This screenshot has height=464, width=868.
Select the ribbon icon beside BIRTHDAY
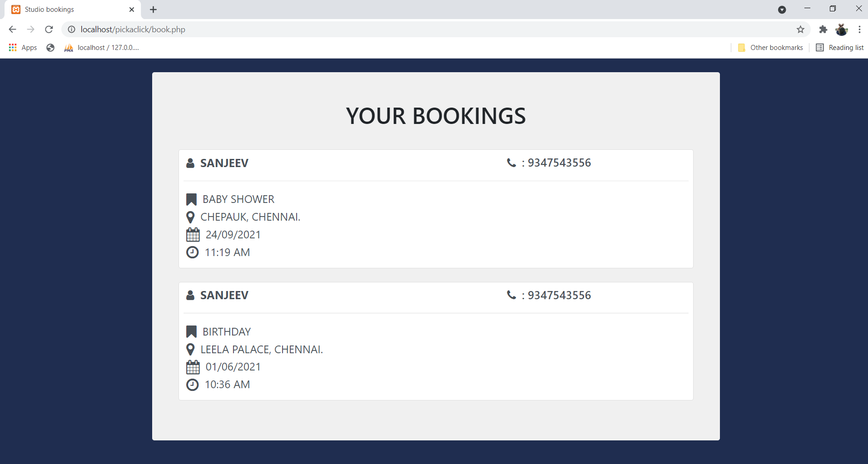tap(191, 331)
